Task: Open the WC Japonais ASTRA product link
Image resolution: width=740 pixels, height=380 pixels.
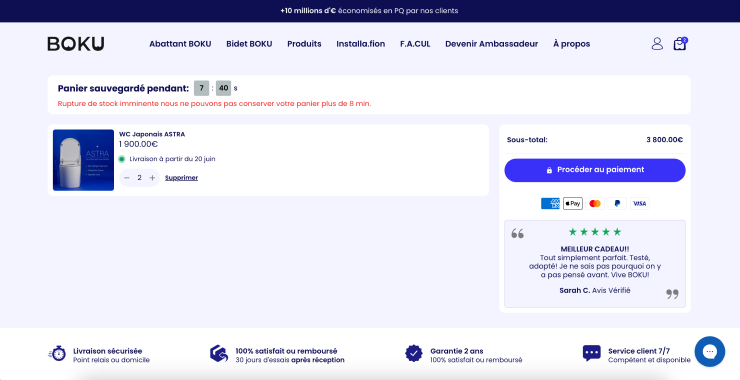Action: coord(152,134)
